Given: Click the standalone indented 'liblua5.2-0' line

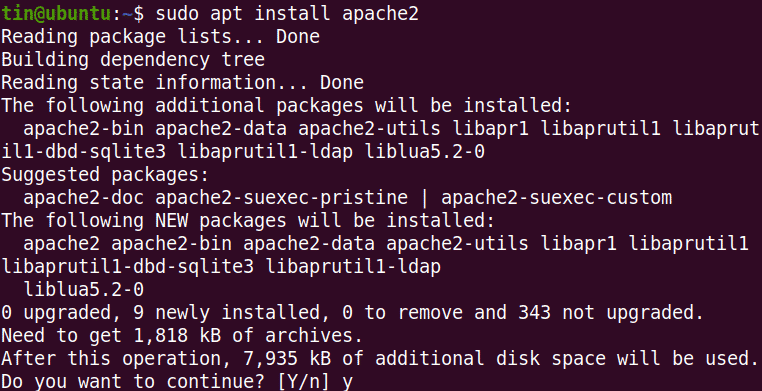Looking at the screenshot, I should point(83,290).
